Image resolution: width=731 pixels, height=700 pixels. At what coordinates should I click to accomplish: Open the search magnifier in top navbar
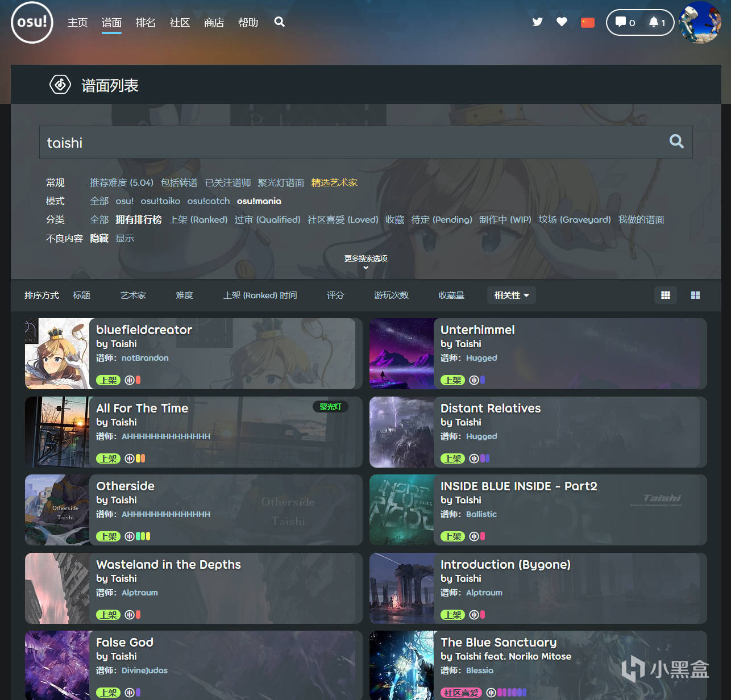click(279, 22)
